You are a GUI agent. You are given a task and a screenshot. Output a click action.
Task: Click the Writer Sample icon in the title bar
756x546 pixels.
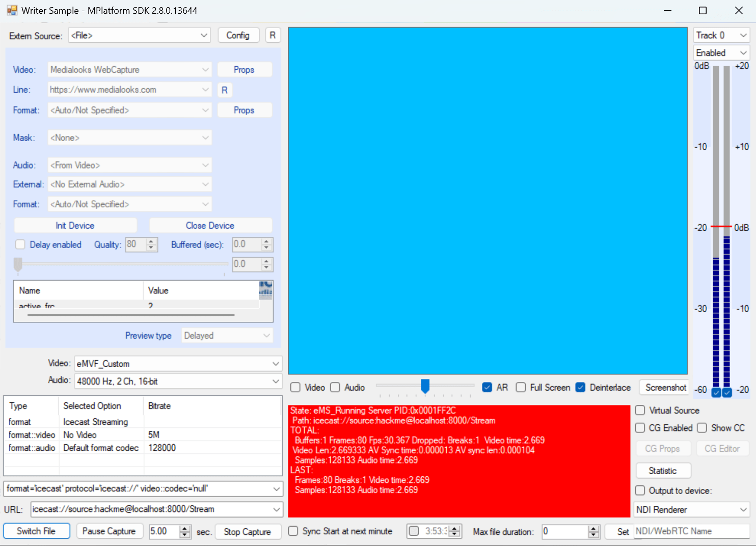point(11,10)
